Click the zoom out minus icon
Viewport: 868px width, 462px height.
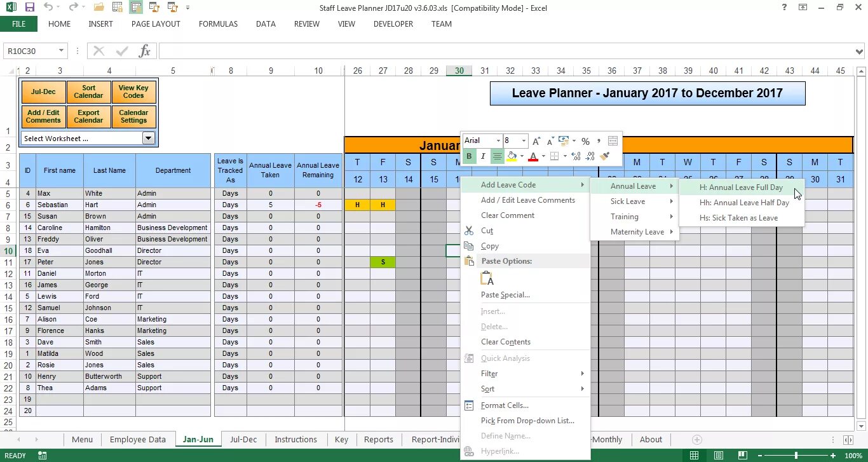pyautogui.click(x=760, y=456)
